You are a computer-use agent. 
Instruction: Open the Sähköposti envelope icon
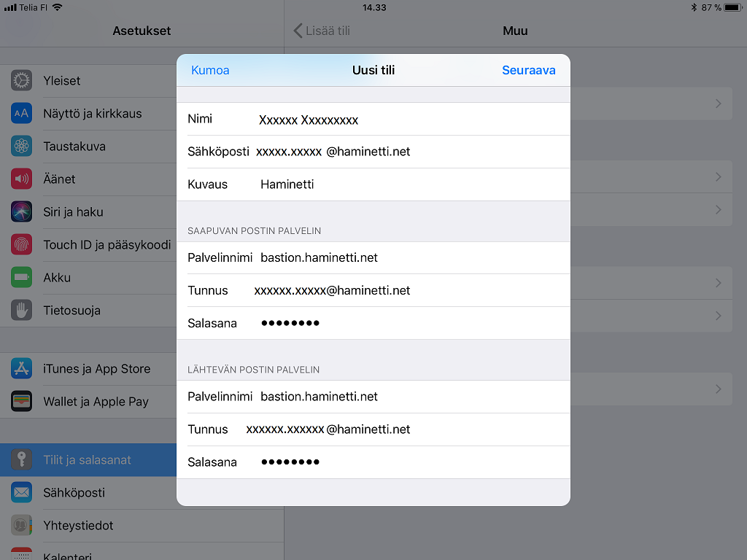(21, 492)
